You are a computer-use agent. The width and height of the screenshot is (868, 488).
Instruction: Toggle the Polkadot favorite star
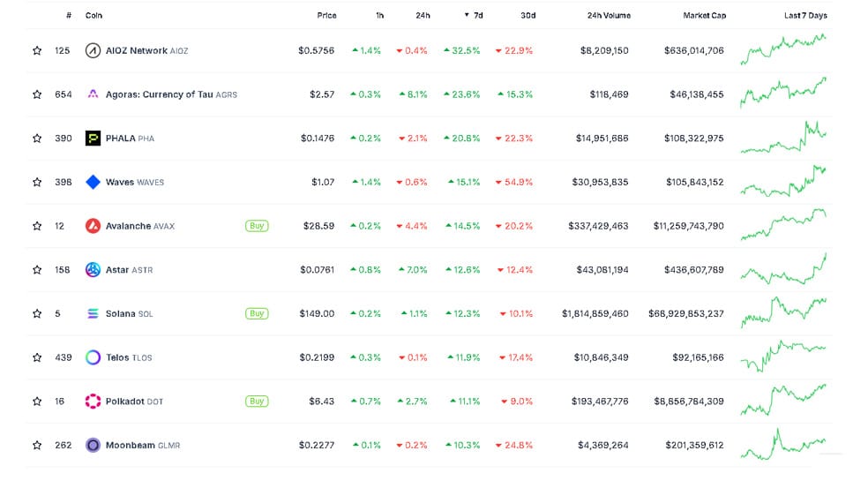37,401
